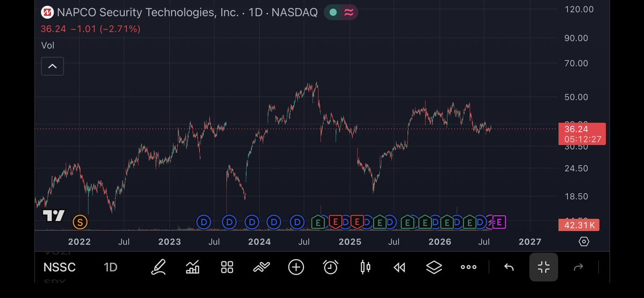Tap the 05:12:27 countdown timer
The image size is (644, 298).
click(x=582, y=139)
